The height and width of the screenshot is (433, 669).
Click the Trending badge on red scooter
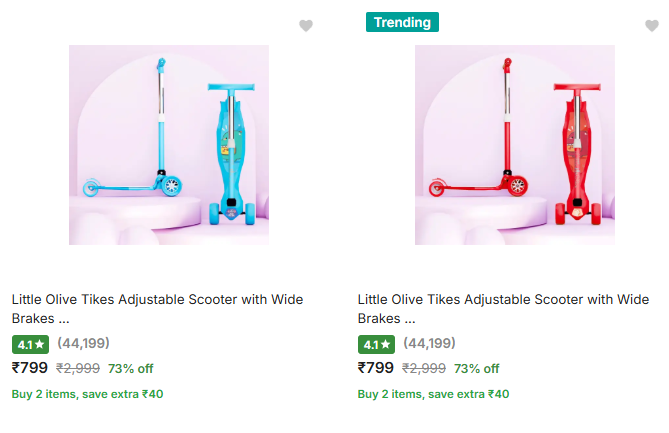[402, 22]
